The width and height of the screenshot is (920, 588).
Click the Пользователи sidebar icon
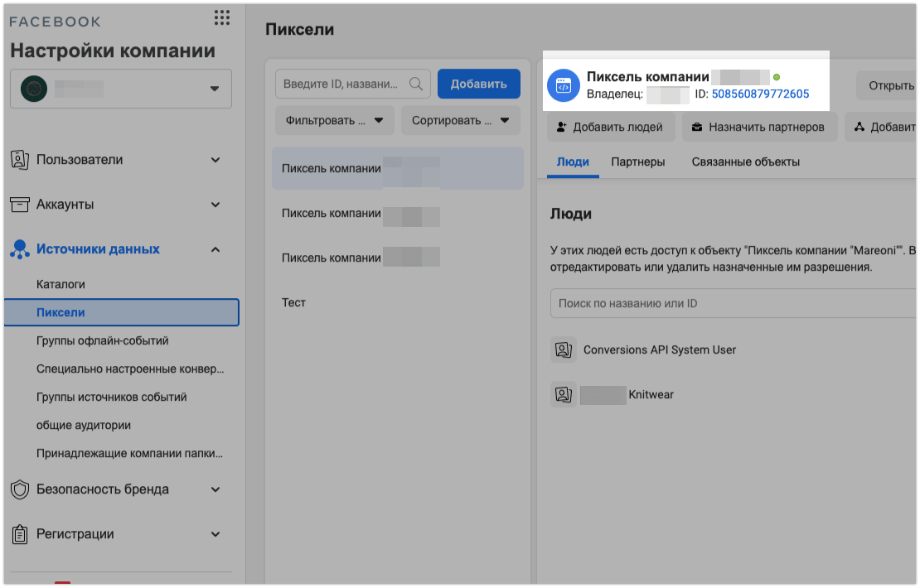pyautogui.click(x=20, y=160)
